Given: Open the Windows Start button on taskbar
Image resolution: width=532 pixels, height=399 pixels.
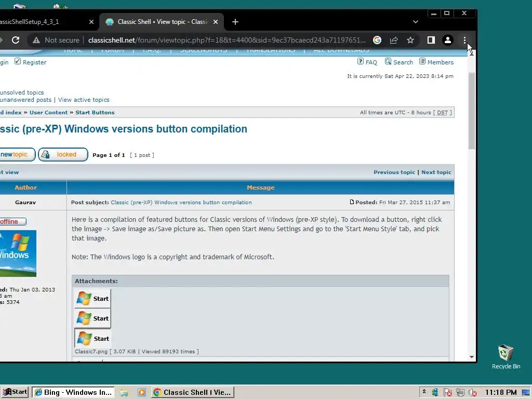Looking at the screenshot, I should [x=15, y=392].
